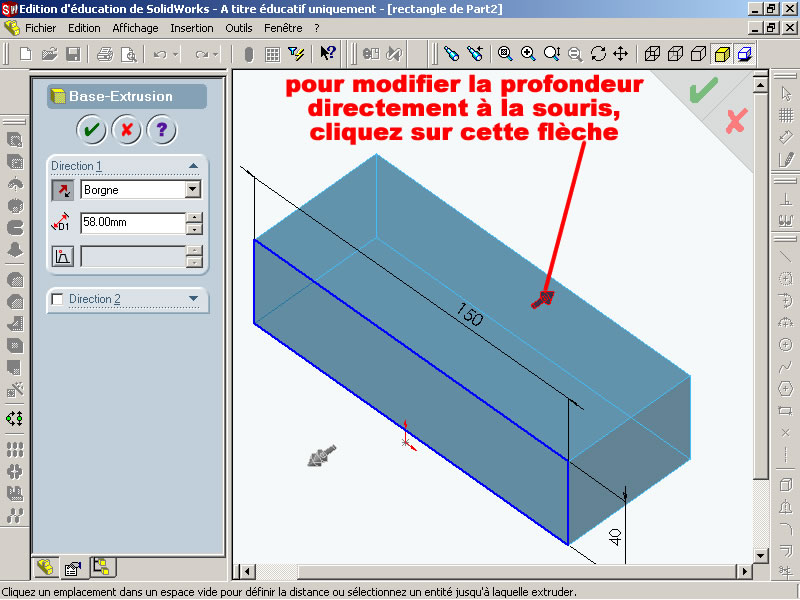Switch to Hidden Lines Removed display
The image size is (800, 600).
coord(698,54)
